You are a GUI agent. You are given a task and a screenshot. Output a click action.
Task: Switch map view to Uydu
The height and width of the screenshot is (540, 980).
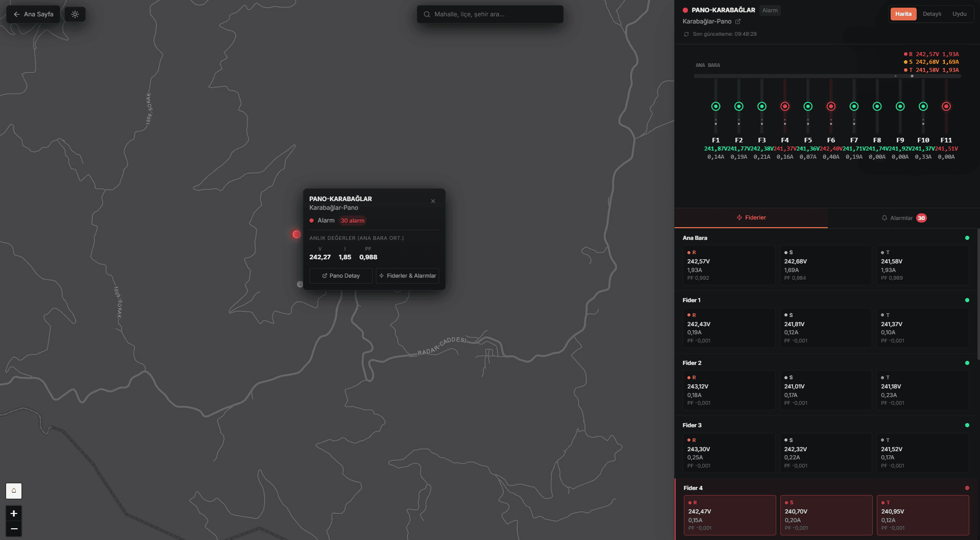pyautogui.click(x=959, y=14)
